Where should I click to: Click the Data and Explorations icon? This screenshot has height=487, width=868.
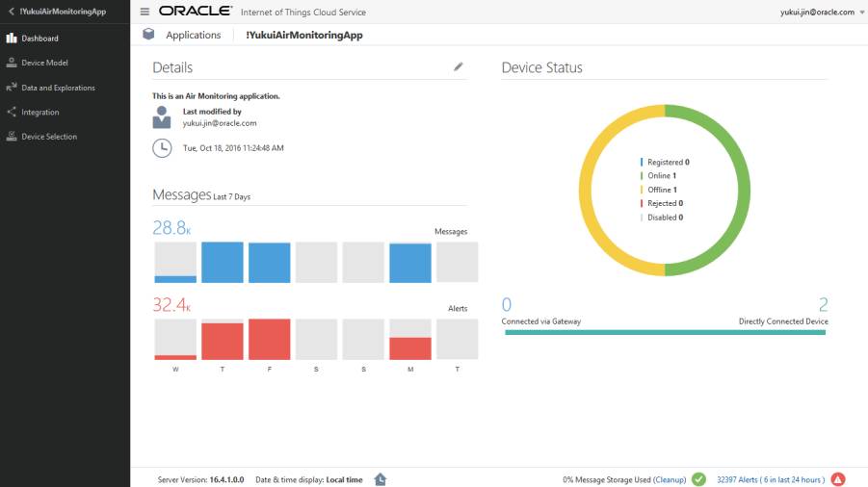pyautogui.click(x=11, y=88)
